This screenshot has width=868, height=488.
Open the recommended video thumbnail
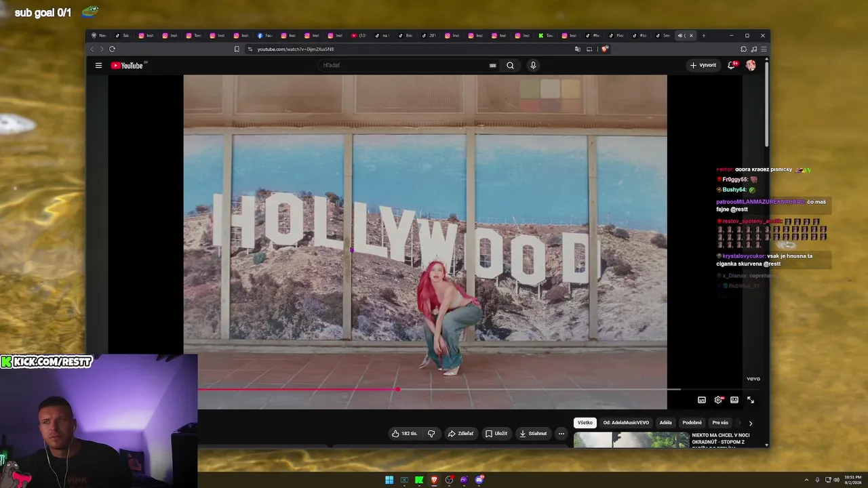pos(631,440)
